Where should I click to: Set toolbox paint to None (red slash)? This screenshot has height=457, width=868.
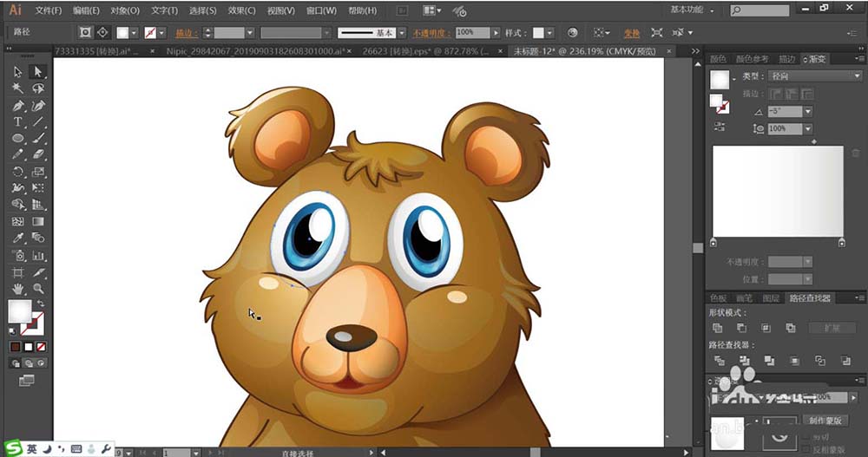tap(41, 347)
